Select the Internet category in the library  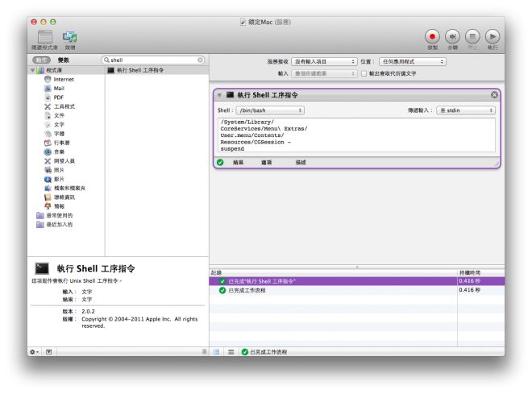[x=64, y=80]
